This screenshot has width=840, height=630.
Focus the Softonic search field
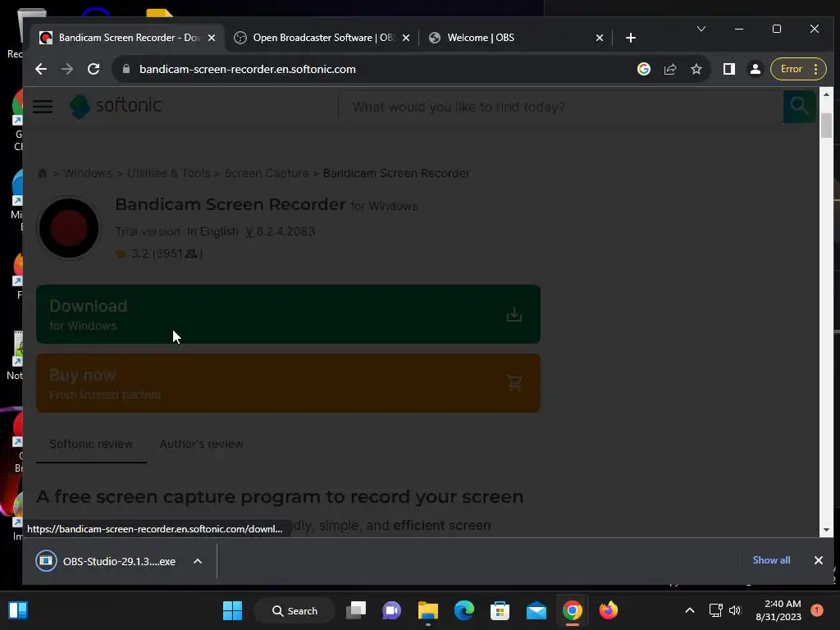coord(563,107)
